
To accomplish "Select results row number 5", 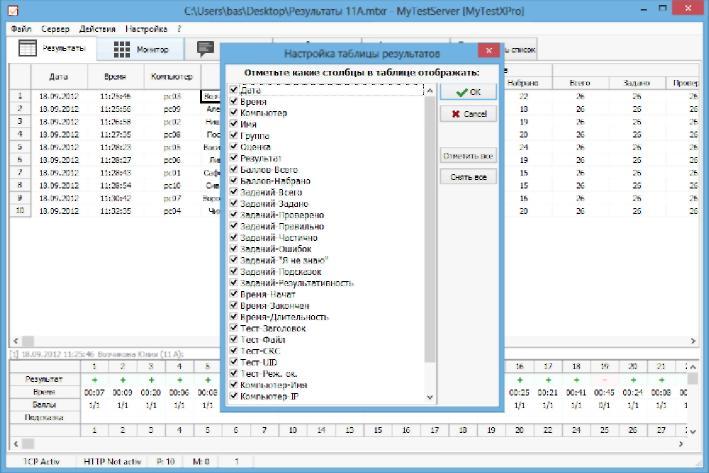I will tap(20, 147).
